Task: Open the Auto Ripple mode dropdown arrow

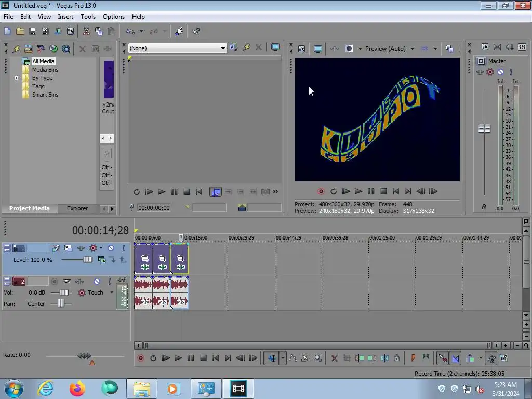Action: pos(481,358)
